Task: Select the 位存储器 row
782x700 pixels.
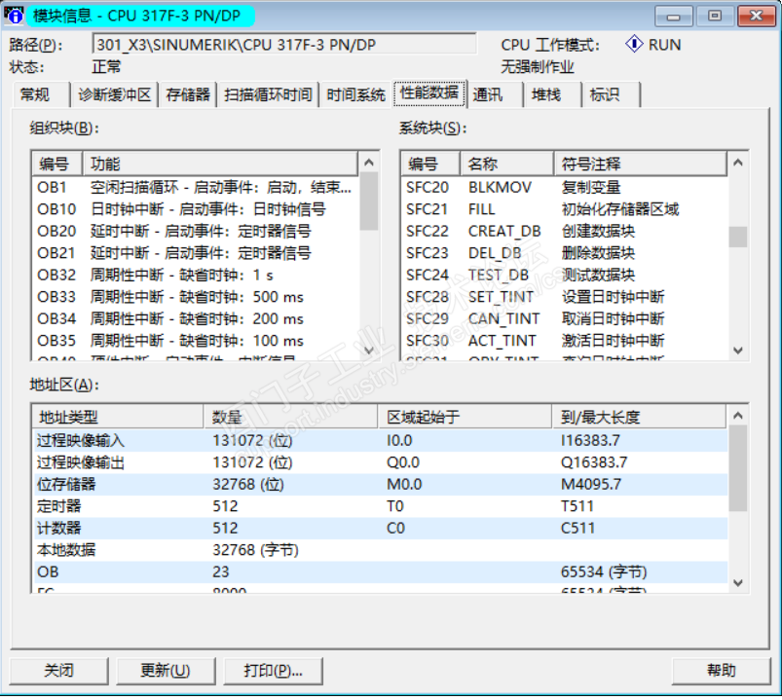Action: click(x=380, y=485)
